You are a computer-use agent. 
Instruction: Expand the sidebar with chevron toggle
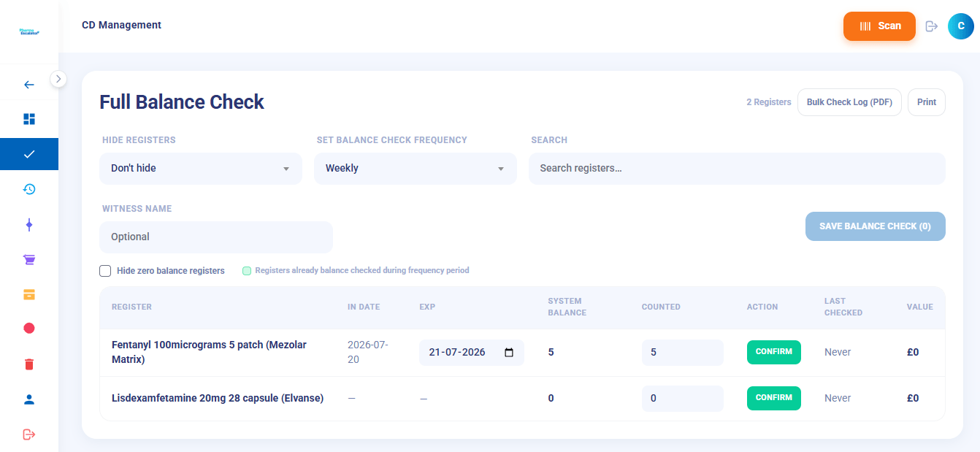58,78
